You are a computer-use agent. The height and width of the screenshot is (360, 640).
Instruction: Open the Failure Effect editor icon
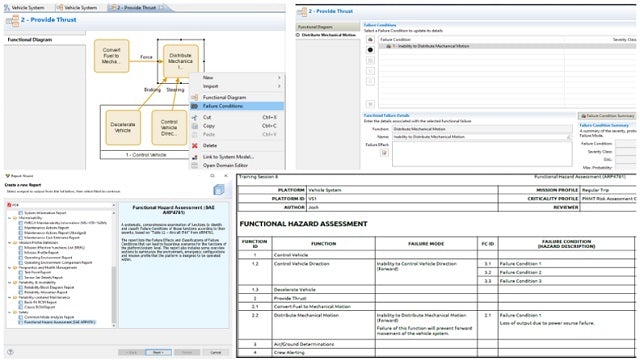(x=384, y=153)
